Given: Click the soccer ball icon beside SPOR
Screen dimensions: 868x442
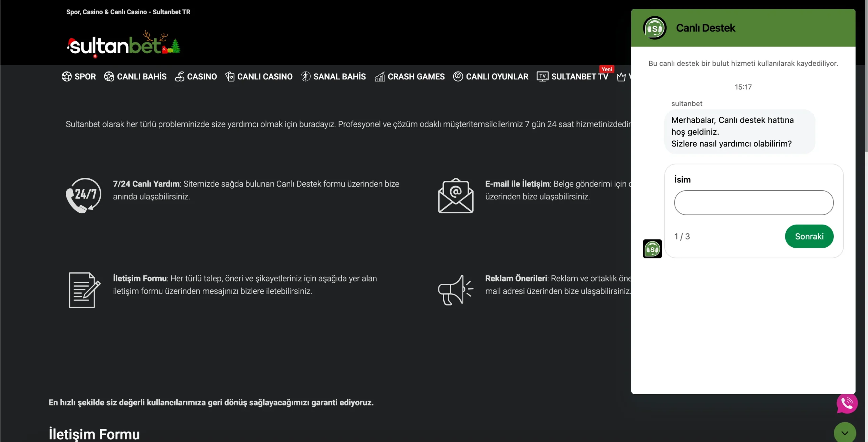Looking at the screenshot, I should (x=66, y=77).
